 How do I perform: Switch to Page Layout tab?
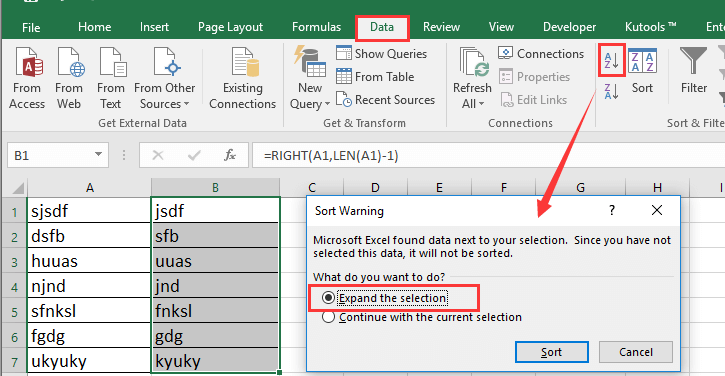point(230,27)
